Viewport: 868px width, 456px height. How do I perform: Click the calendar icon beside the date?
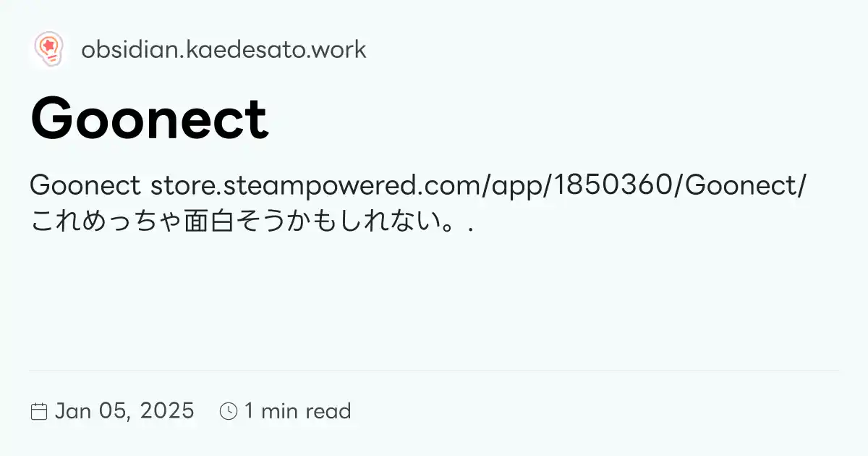point(39,412)
